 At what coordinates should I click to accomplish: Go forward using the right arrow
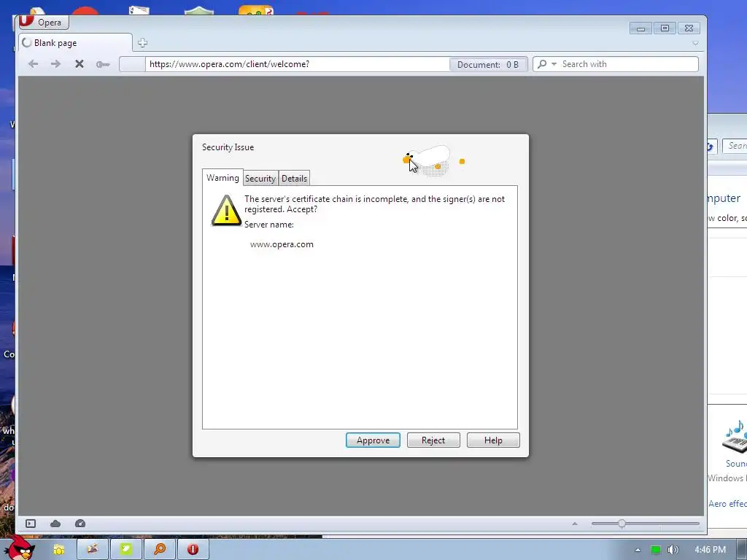pos(55,64)
